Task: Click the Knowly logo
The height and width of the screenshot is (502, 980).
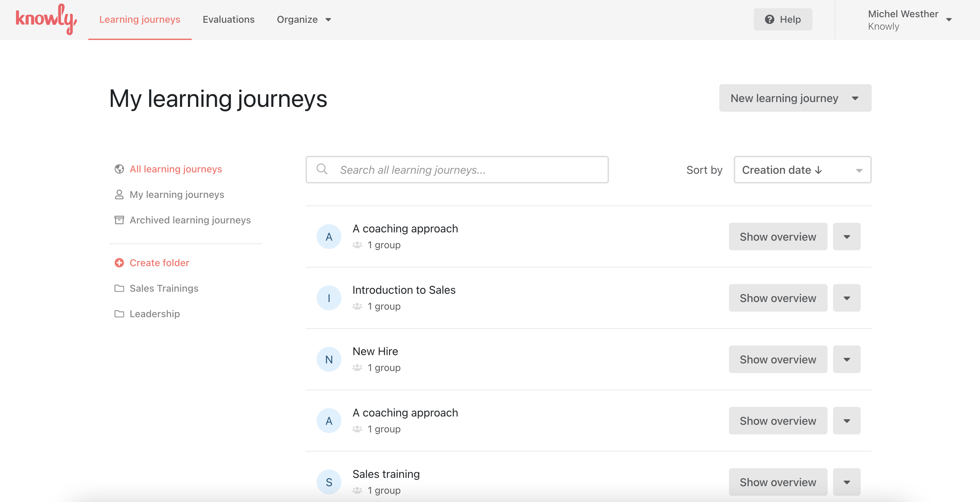Action: 46,19
